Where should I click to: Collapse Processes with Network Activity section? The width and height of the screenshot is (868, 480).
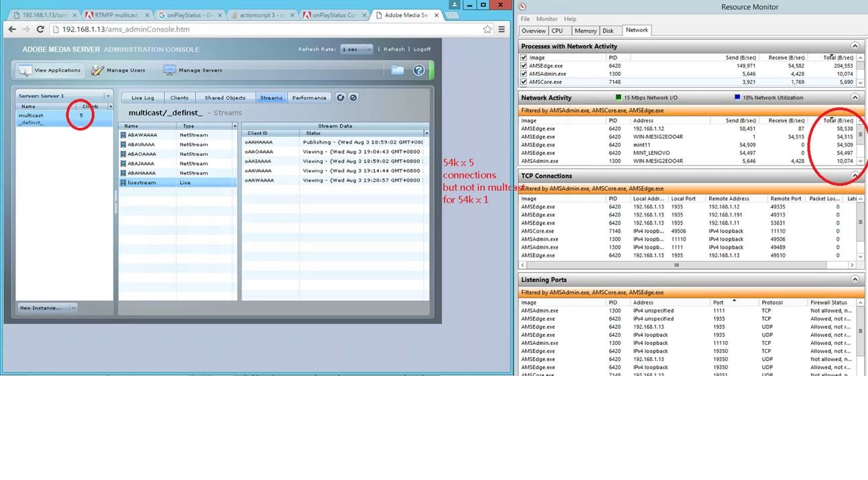[x=855, y=46]
